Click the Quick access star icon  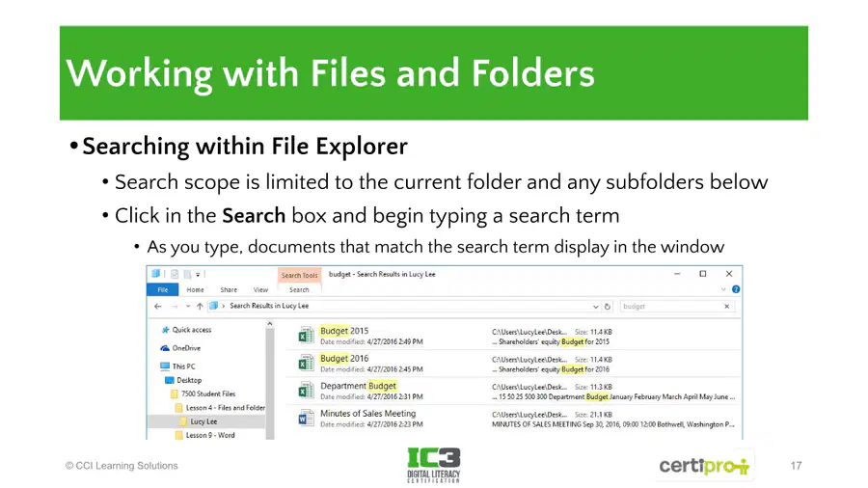(164, 330)
